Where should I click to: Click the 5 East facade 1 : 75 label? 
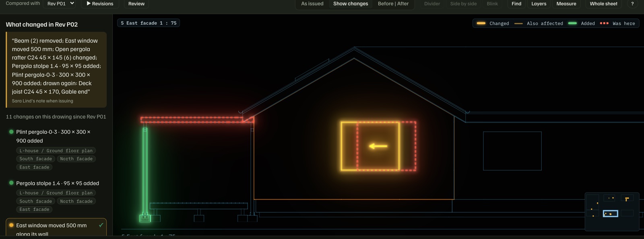[149, 23]
